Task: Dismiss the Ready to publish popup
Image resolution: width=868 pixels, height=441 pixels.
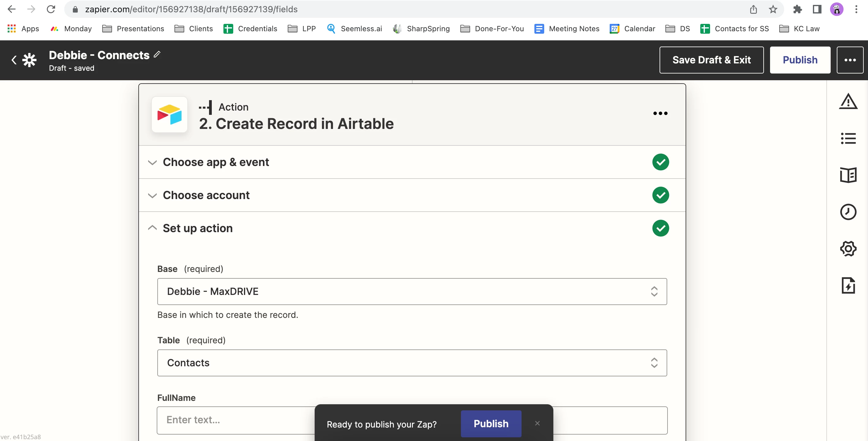Action: click(537, 423)
